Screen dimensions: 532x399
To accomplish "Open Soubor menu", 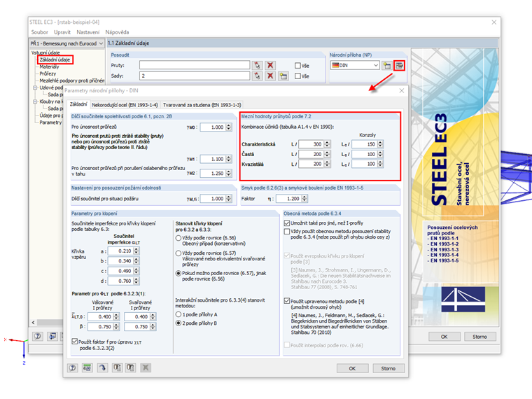I will [39, 32].
